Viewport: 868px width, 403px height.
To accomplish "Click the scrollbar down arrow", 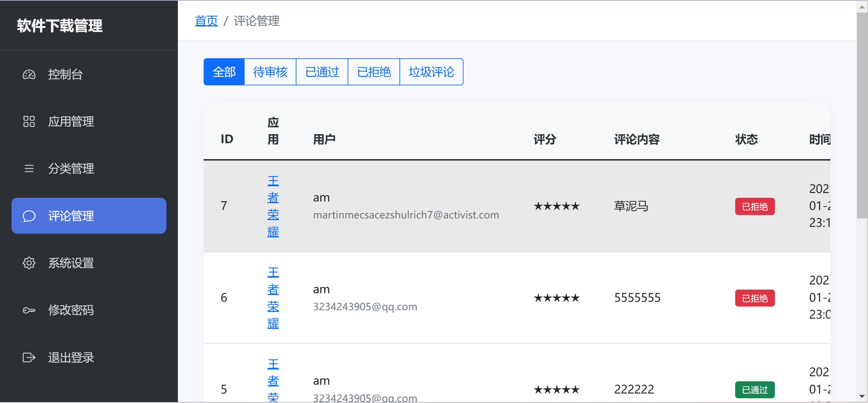I will pos(862,396).
